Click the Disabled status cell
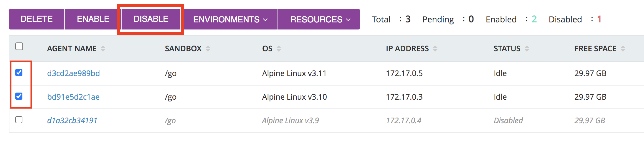644x148 pixels. 508,120
